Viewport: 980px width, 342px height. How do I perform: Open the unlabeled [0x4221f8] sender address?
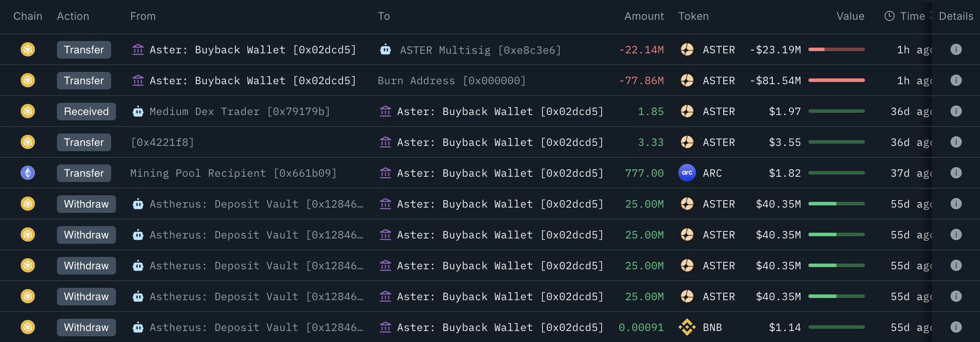pos(162,142)
